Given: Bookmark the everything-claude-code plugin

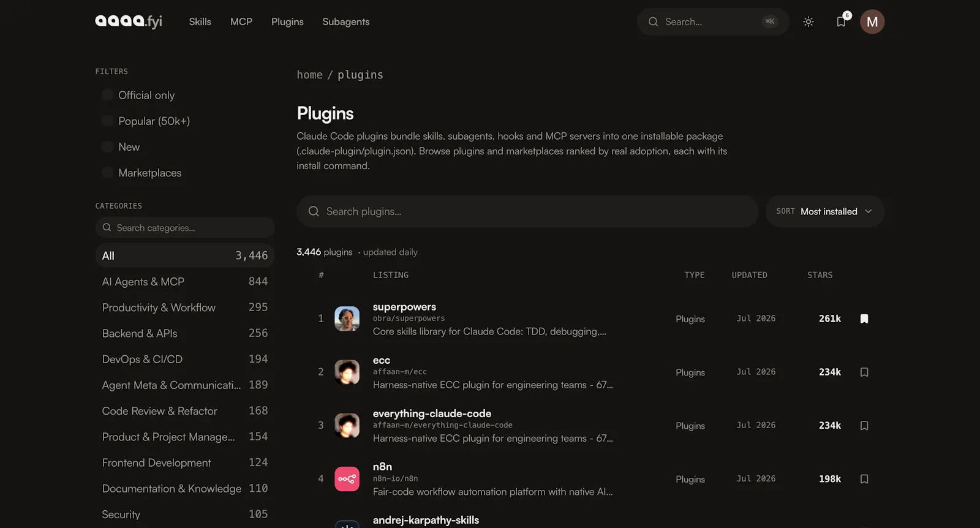Looking at the screenshot, I should pos(864,425).
